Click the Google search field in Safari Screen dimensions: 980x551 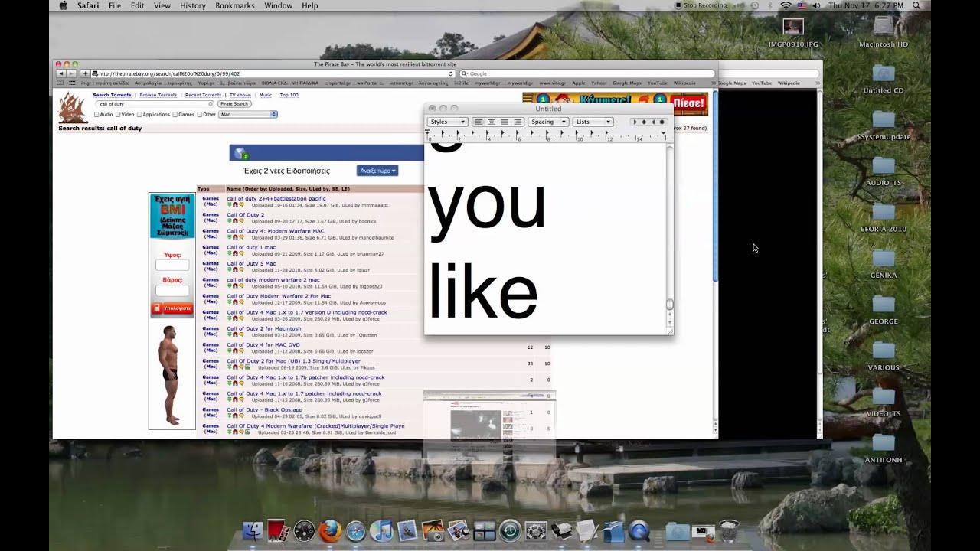[587, 73]
